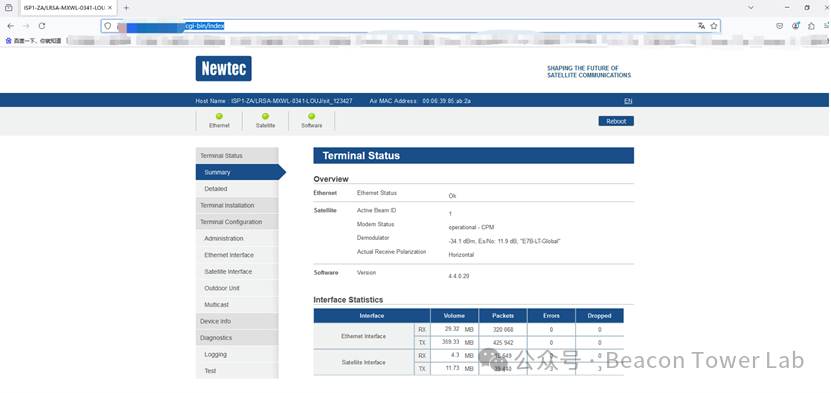Screen dimensions: 831x393
Task: Click the Interface Statistics heading
Action: point(348,300)
